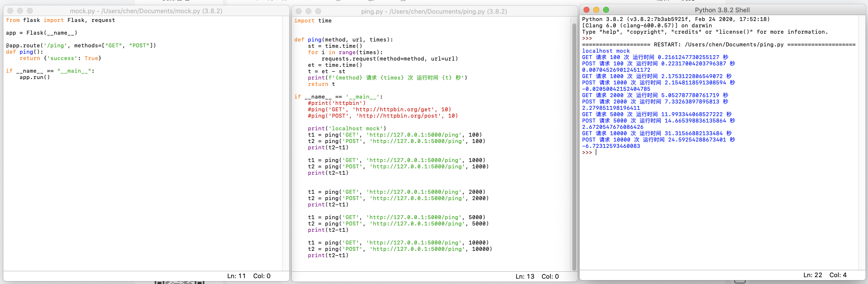This screenshot has height=284, width=868.
Task: Click the print('localhost mock') line
Action: click(x=347, y=129)
